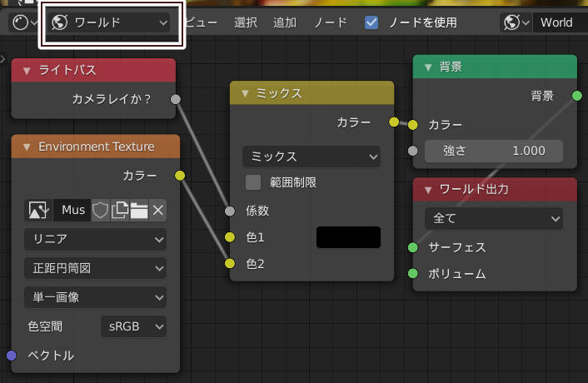Click the ワールド出力 node title
This screenshot has width=588, height=383.
click(x=474, y=190)
